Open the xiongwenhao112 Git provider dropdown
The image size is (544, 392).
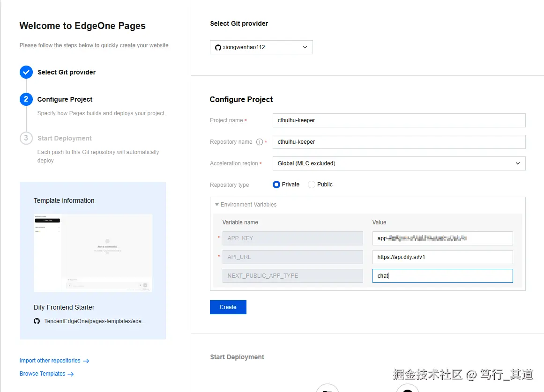261,47
